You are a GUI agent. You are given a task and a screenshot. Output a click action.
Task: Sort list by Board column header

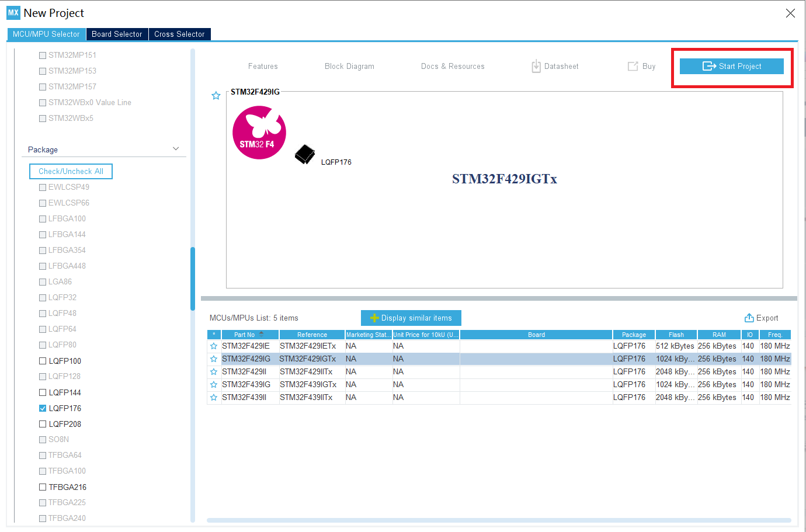click(536, 335)
